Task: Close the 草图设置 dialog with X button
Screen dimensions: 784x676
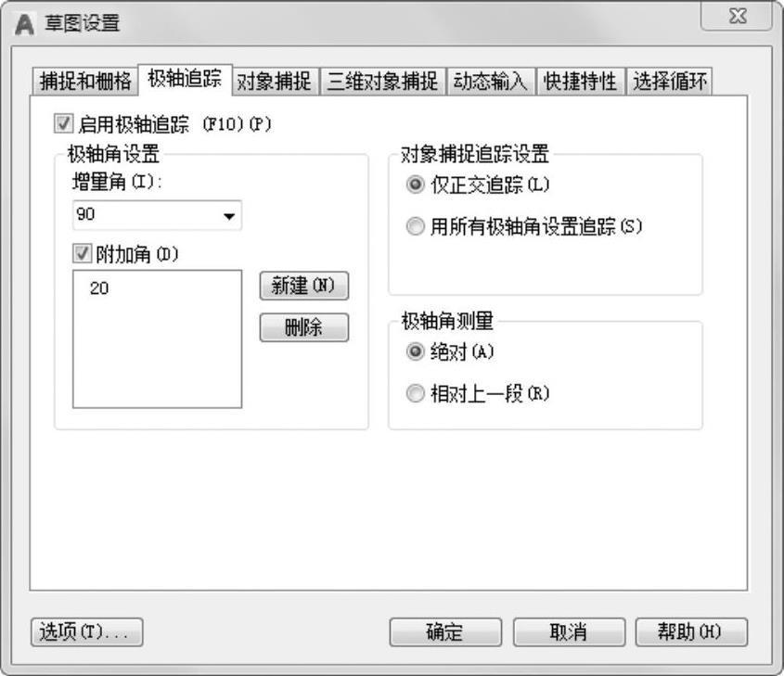Action: (736, 17)
